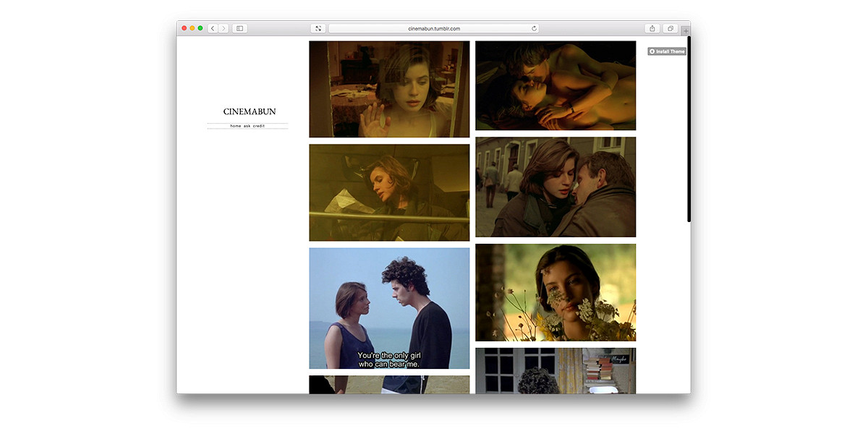This screenshot has width=868, height=434.
Task: Show all tabs overview icon
Action: [671, 28]
